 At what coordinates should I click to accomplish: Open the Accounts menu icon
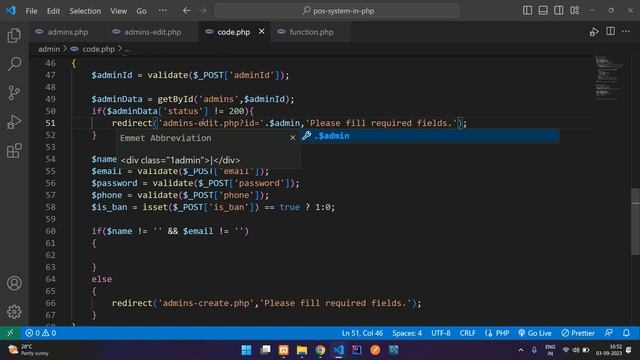point(14,283)
